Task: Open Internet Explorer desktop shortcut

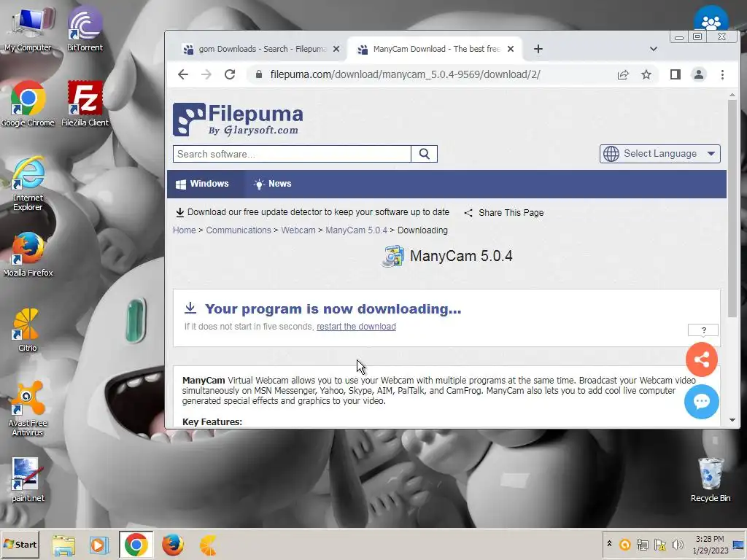Action: [x=28, y=184]
